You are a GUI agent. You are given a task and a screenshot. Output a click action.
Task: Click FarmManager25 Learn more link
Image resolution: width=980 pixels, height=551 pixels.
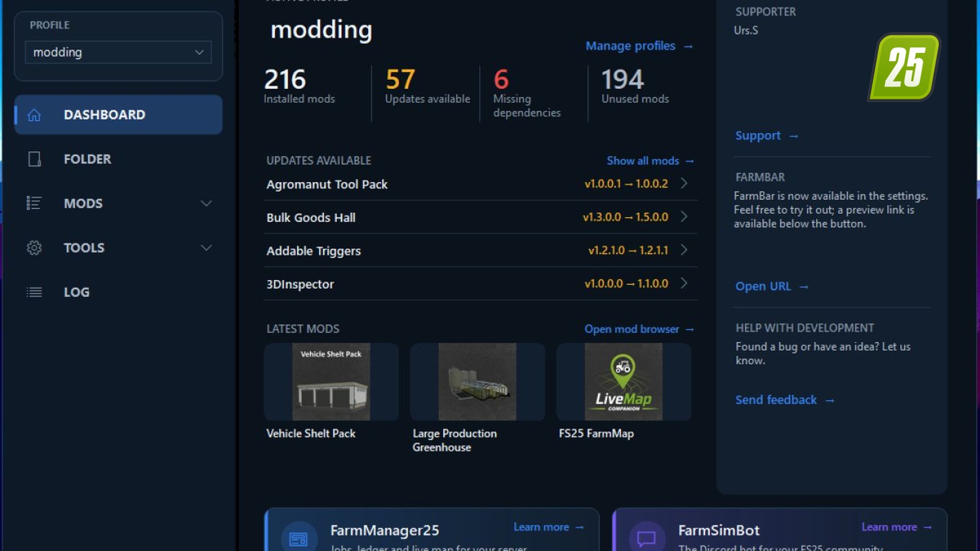[x=549, y=527]
